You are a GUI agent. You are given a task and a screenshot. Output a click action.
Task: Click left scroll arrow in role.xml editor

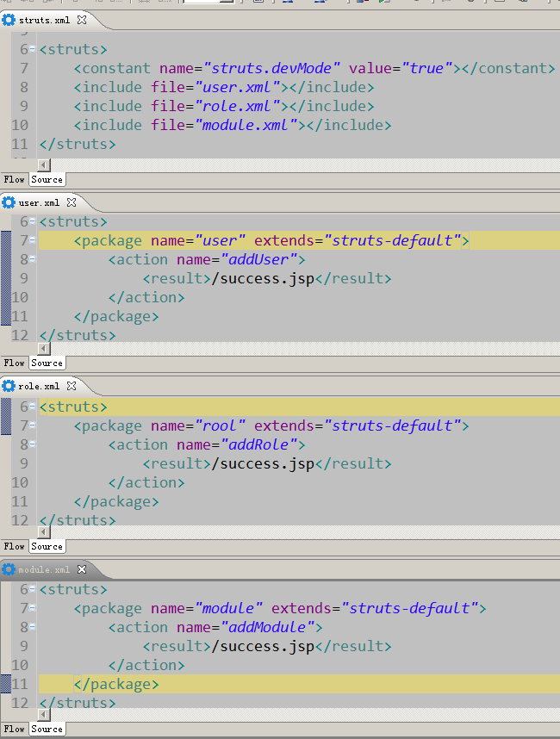point(44,532)
